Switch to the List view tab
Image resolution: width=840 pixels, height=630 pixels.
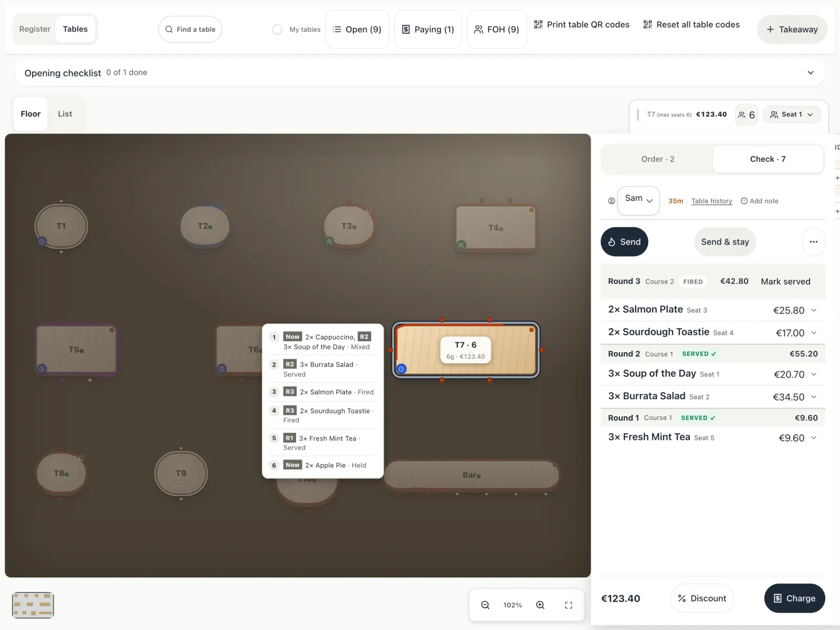tap(65, 114)
